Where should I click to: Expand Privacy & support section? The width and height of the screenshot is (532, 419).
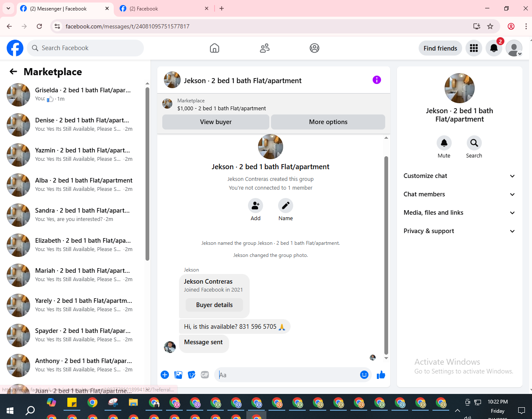tap(459, 231)
